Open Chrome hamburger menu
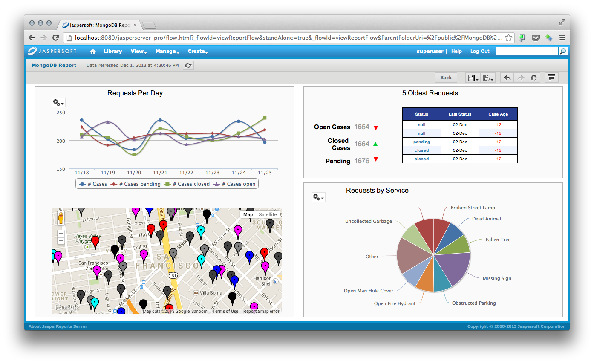Image resolution: width=594 pixels, height=364 pixels. click(562, 38)
